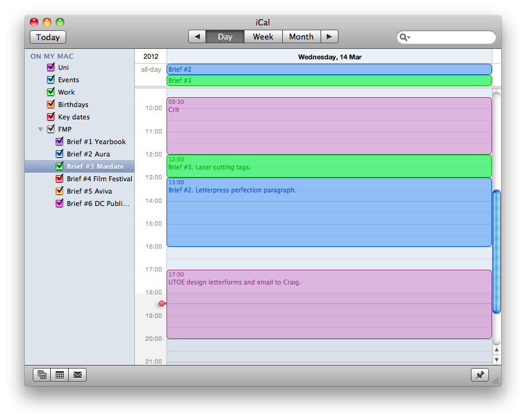Viewport: 526px width, 420px height.
Task: Click the current time red marker
Action: pyautogui.click(x=162, y=303)
